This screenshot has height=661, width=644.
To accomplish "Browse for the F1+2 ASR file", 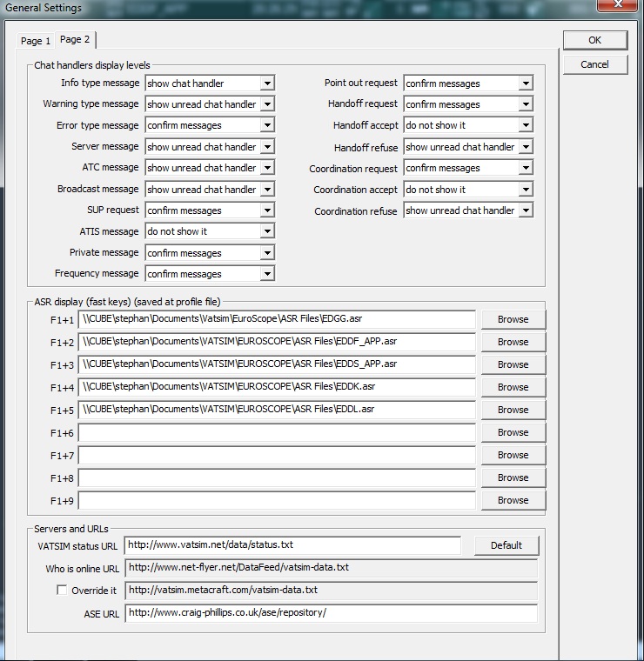I will pyautogui.click(x=513, y=342).
